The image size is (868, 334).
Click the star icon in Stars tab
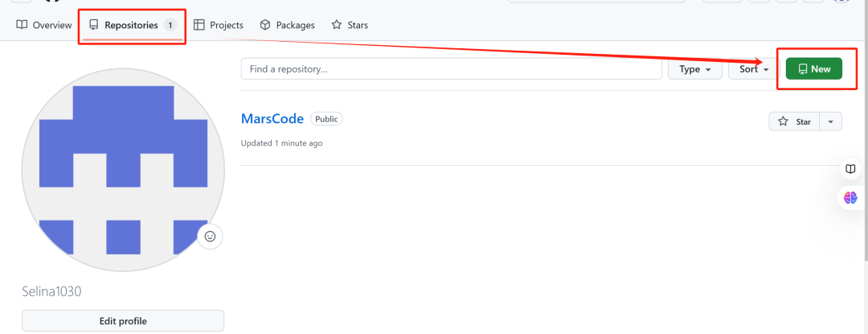click(337, 25)
